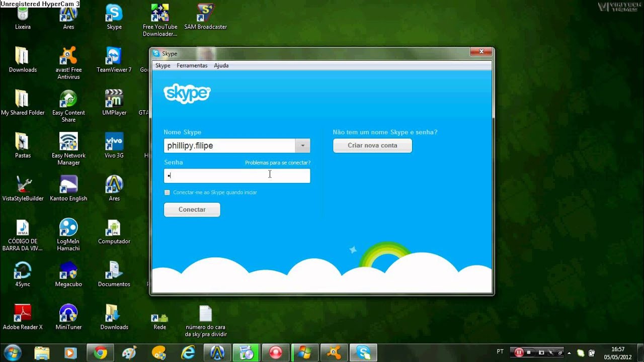This screenshot has height=362, width=644.
Task: Select the TeamViewer 7 desktop icon
Action: (x=114, y=60)
